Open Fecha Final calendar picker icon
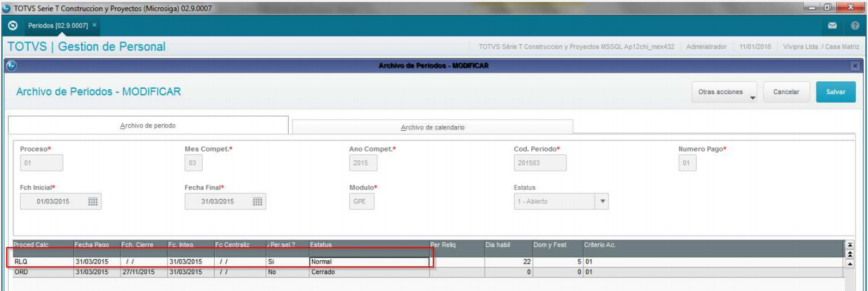Image resolution: width=868 pixels, height=291 pixels. tap(258, 202)
